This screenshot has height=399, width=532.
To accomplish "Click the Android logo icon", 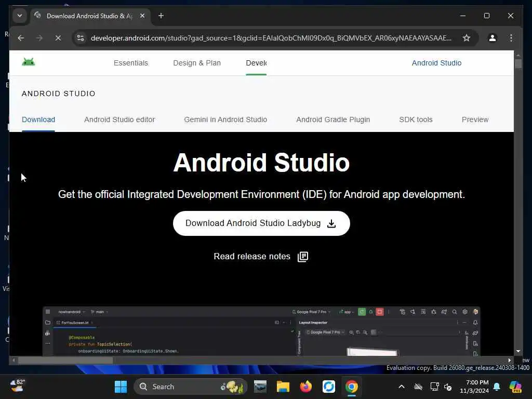I will pos(29,62).
